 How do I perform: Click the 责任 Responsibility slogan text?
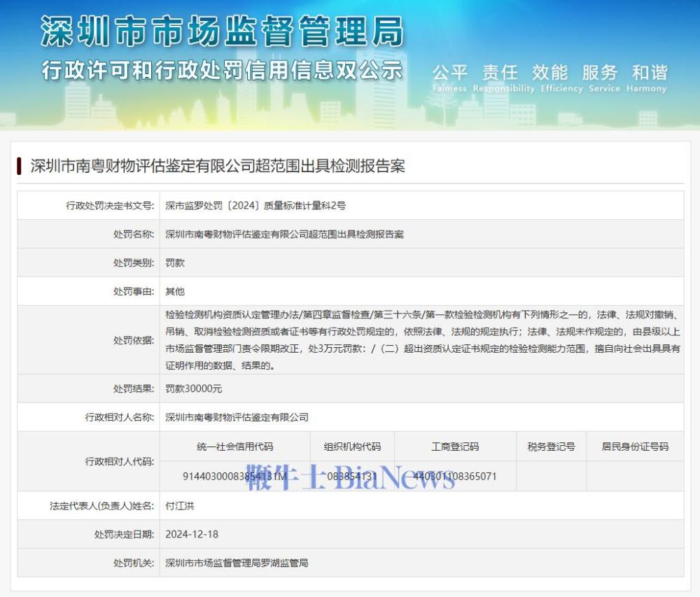503,78
